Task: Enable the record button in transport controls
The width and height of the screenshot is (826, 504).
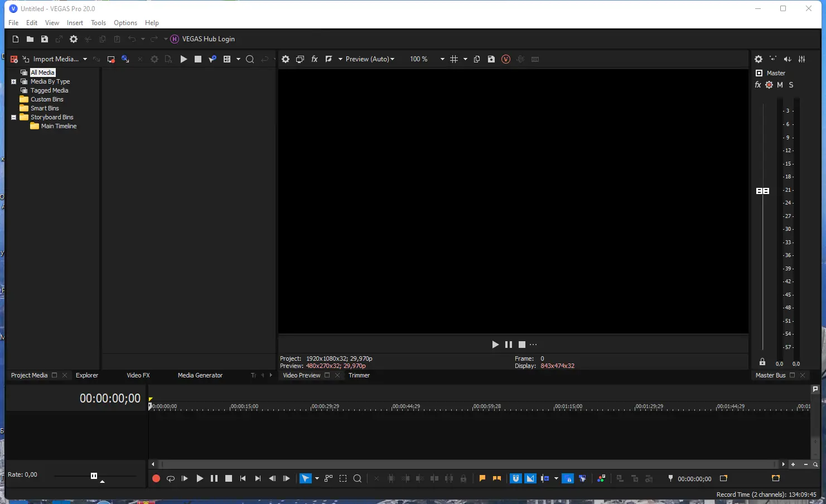Action: click(x=156, y=478)
